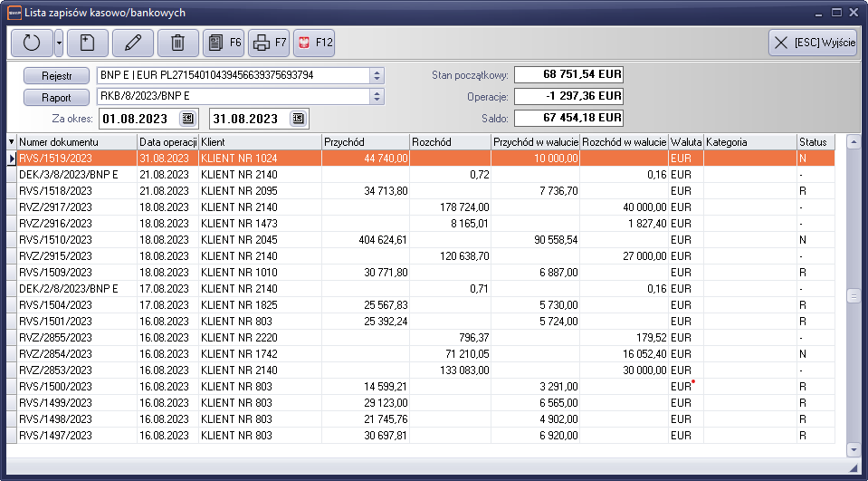The image size is (868, 481).
Task: Click the F7 print button
Action: click(x=269, y=43)
